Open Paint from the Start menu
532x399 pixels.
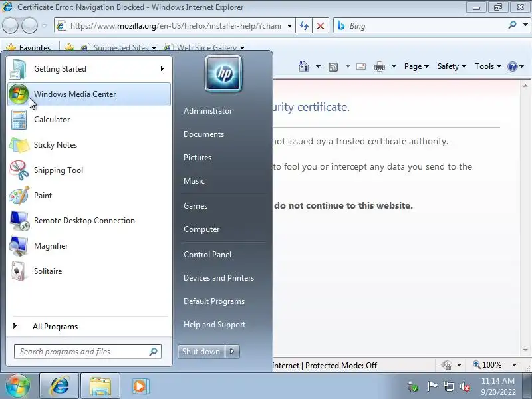pyautogui.click(x=89, y=196)
